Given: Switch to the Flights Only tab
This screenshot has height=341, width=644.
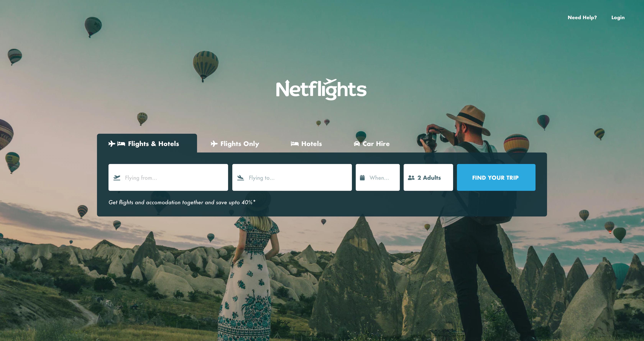Looking at the screenshot, I should [x=235, y=144].
